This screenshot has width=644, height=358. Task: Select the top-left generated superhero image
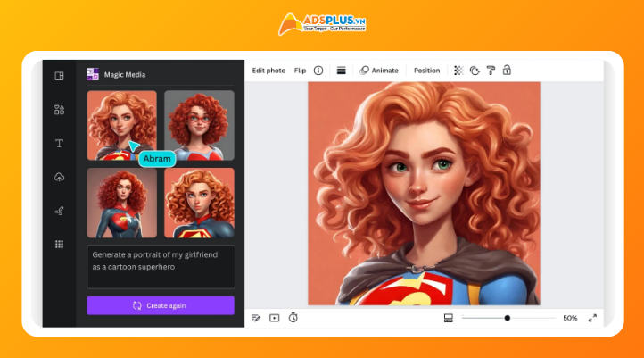tap(121, 125)
